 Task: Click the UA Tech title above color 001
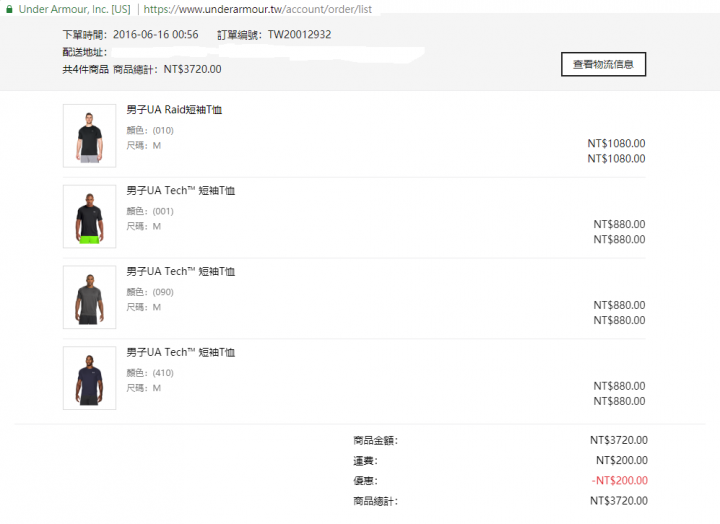pyautogui.click(x=181, y=191)
